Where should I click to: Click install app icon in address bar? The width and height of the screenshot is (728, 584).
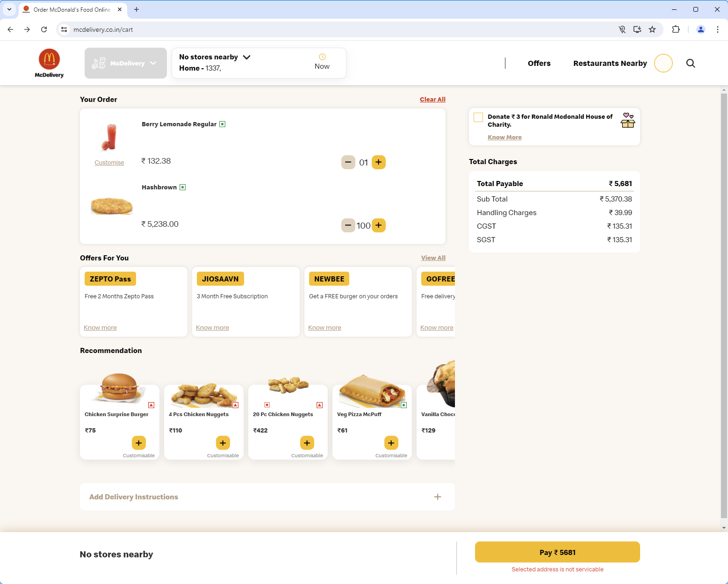(637, 29)
